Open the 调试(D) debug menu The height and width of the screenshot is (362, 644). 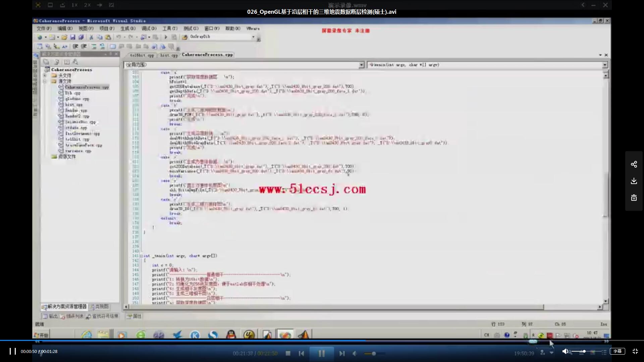point(149,28)
